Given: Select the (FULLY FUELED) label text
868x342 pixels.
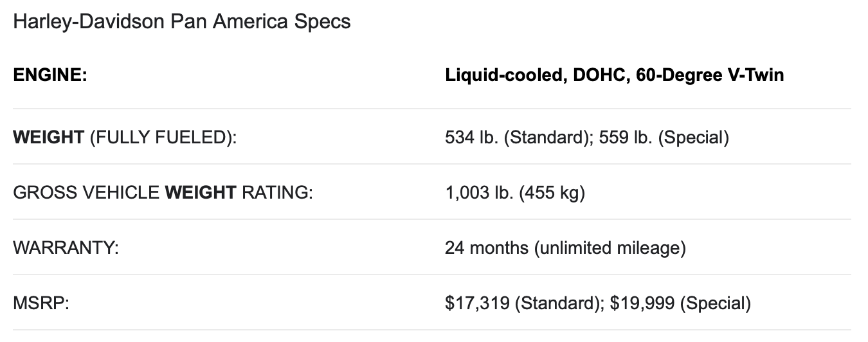Looking at the screenshot, I should click(x=163, y=138).
